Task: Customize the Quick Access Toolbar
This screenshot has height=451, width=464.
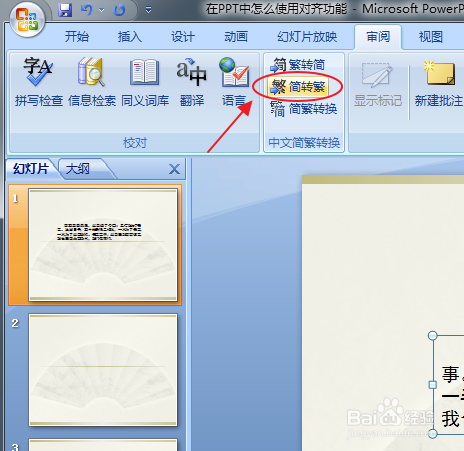Action: (149, 10)
